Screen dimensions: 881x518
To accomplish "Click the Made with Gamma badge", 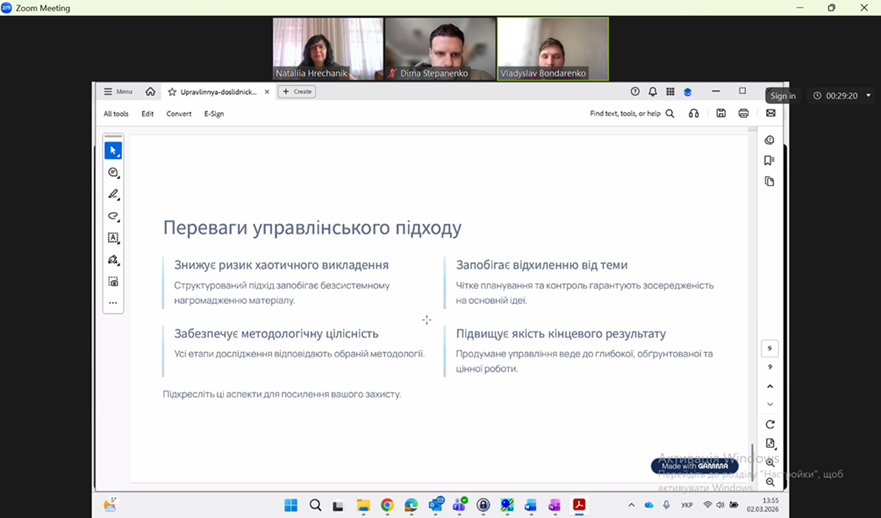I will click(x=694, y=466).
